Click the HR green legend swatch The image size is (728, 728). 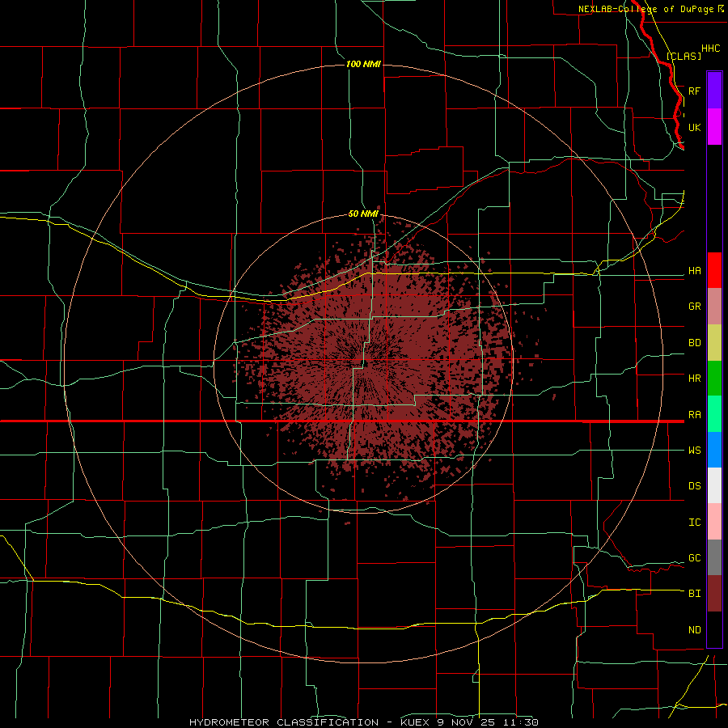714,379
